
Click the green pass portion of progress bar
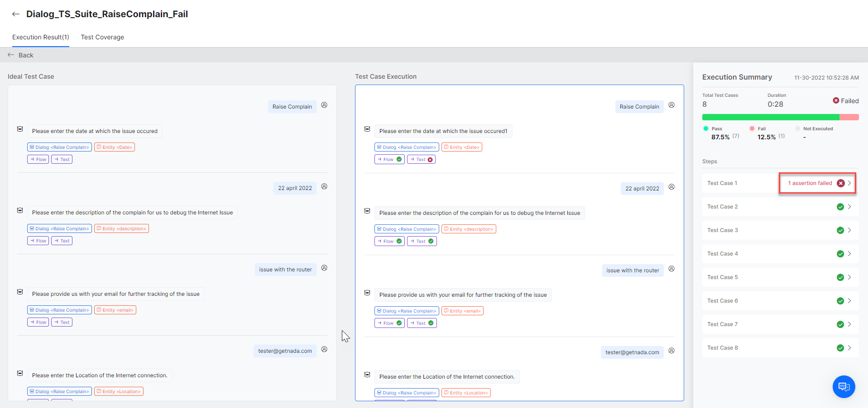click(770, 117)
